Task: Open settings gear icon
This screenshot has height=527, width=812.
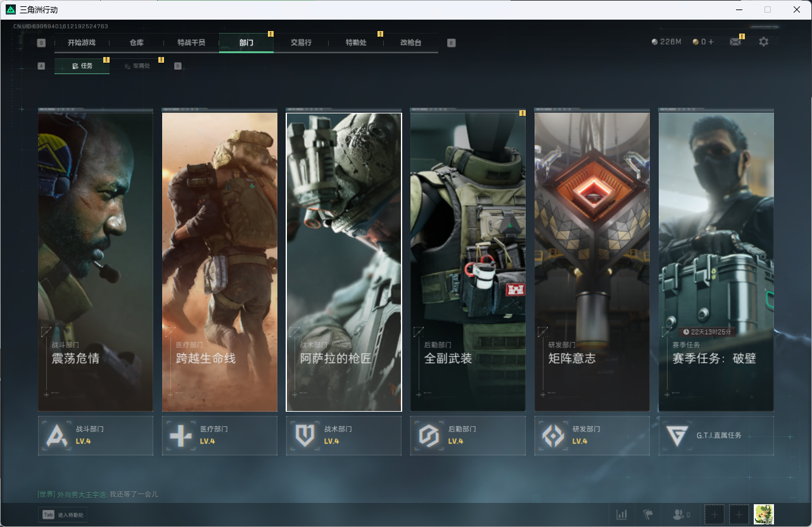Action: click(764, 42)
